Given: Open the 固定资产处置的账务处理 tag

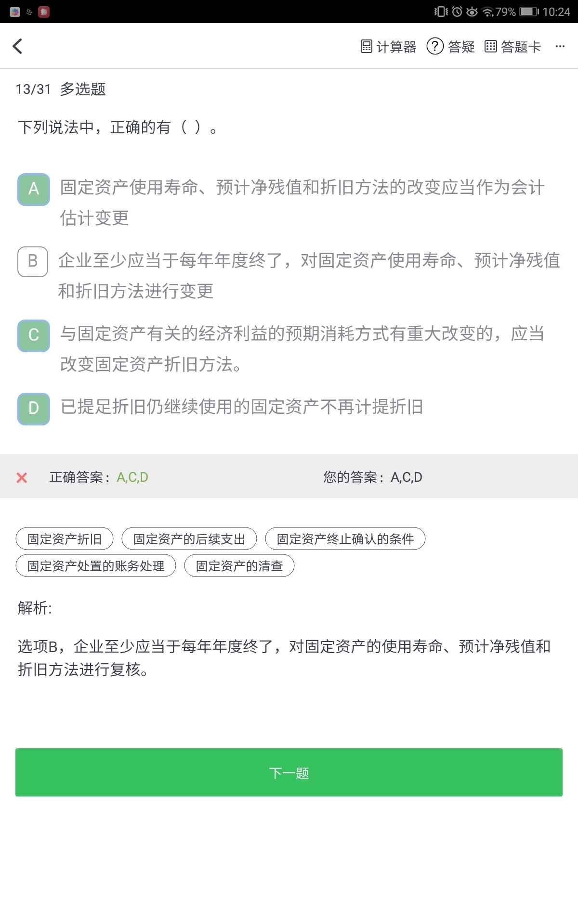Looking at the screenshot, I should (96, 566).
